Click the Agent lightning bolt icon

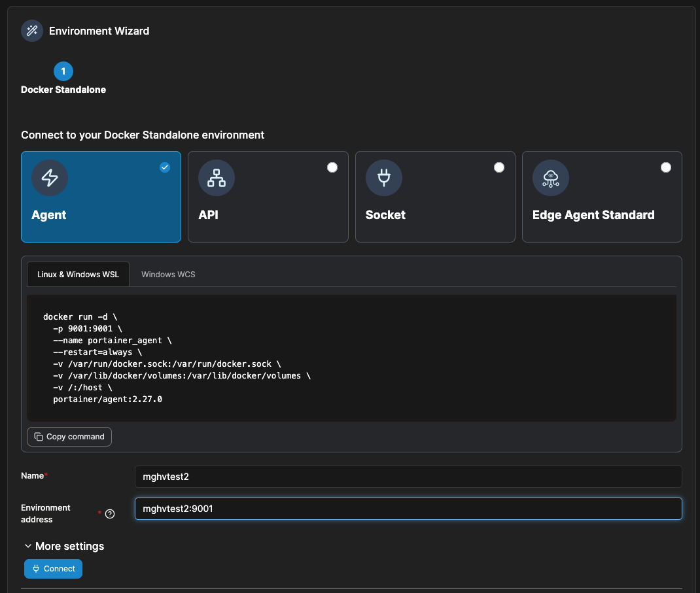(50, 178)
